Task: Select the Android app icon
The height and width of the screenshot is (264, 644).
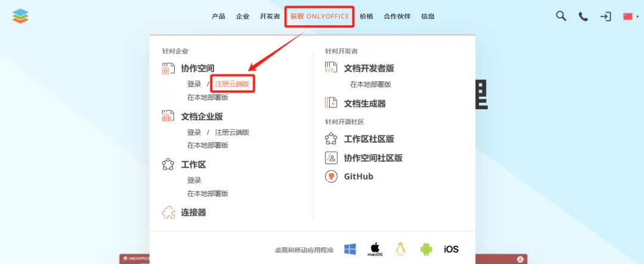Action: coord(426,249)
